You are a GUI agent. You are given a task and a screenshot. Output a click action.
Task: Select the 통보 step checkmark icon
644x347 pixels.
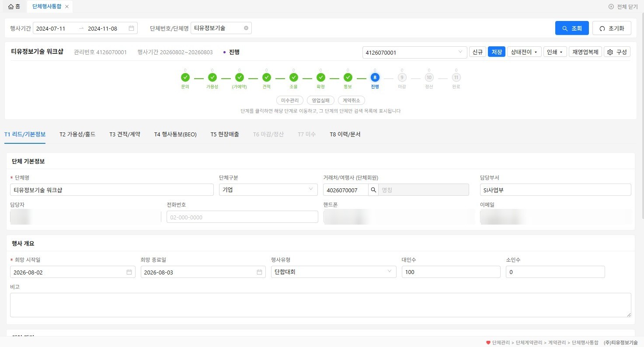click(348, 77)
